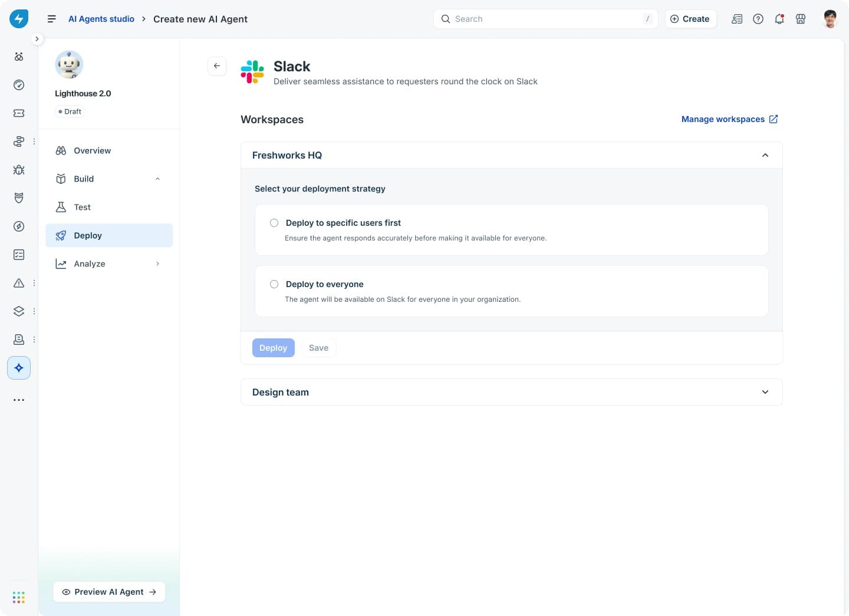The image size is (849, 616).
Task: Open dots menu next to the layers icon
Action: [34, 311]
